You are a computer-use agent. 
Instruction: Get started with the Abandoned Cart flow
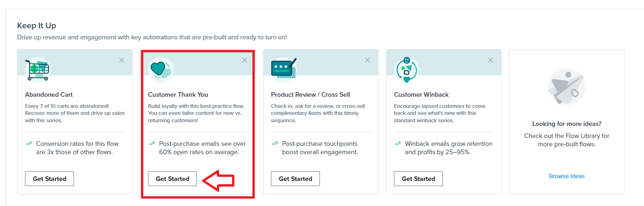click(49, 179)
